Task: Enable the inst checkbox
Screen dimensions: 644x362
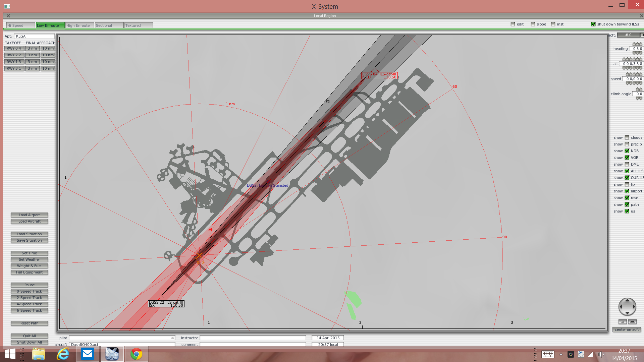Action: click(x=553, y=24)
